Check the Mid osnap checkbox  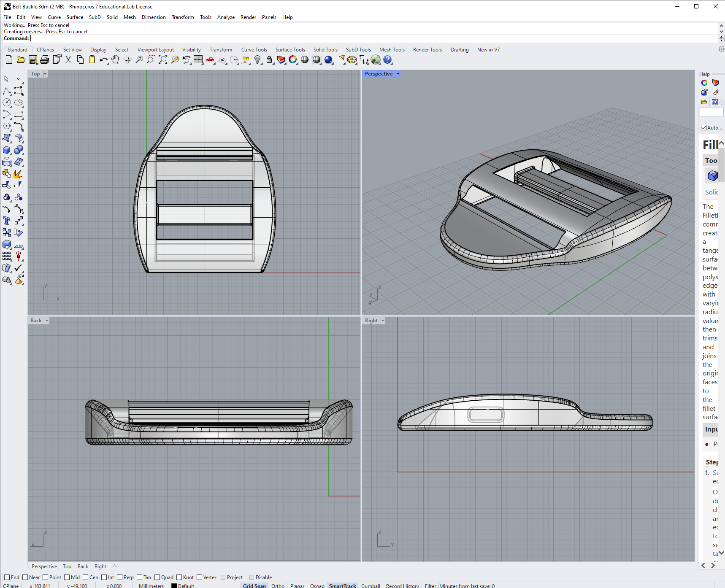[x=67, y=577]
